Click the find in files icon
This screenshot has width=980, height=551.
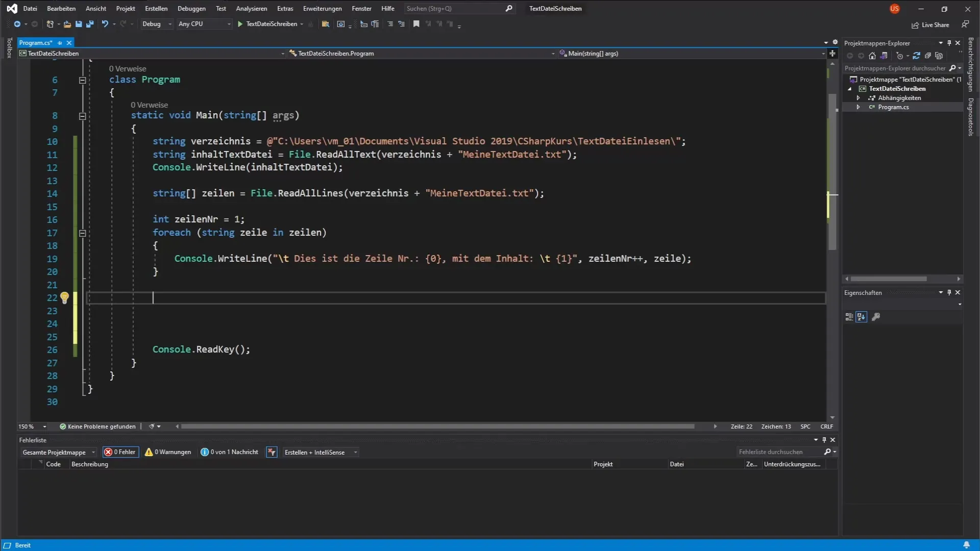pos(325,24)
